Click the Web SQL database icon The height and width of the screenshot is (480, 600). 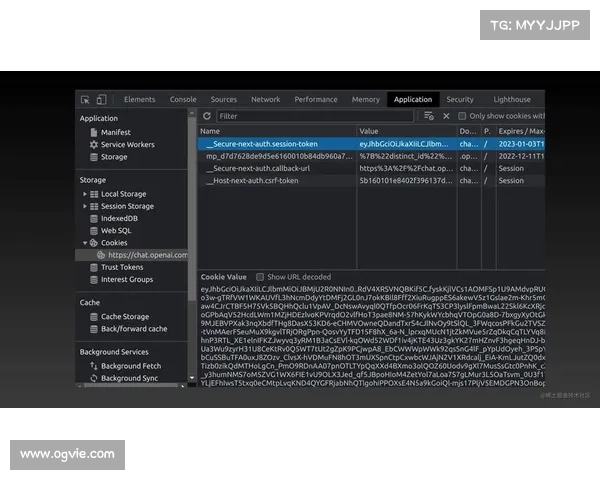point(94,231)
